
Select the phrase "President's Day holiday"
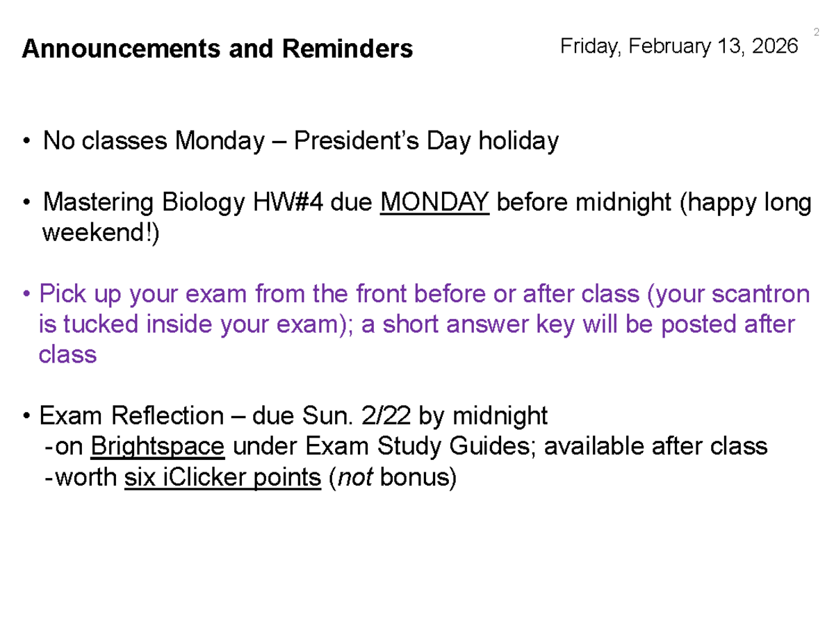426,142
